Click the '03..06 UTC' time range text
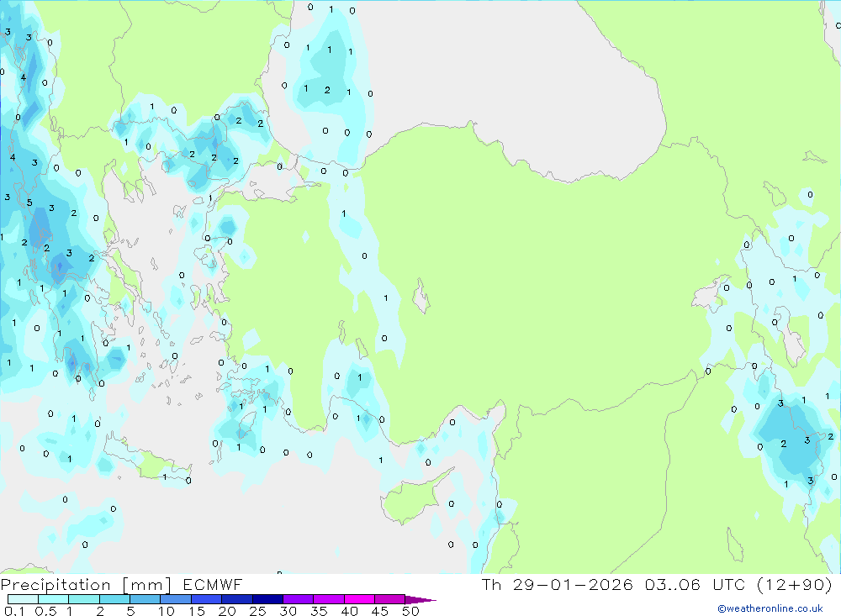The image size is (841, 616). point(696,585)
